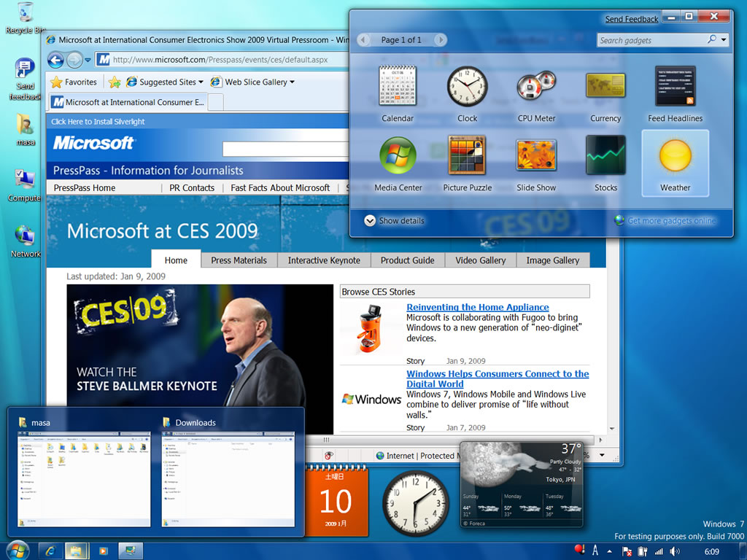
Task: Click the Add to Favorites Bar star icon
Action: click(115, 82)
